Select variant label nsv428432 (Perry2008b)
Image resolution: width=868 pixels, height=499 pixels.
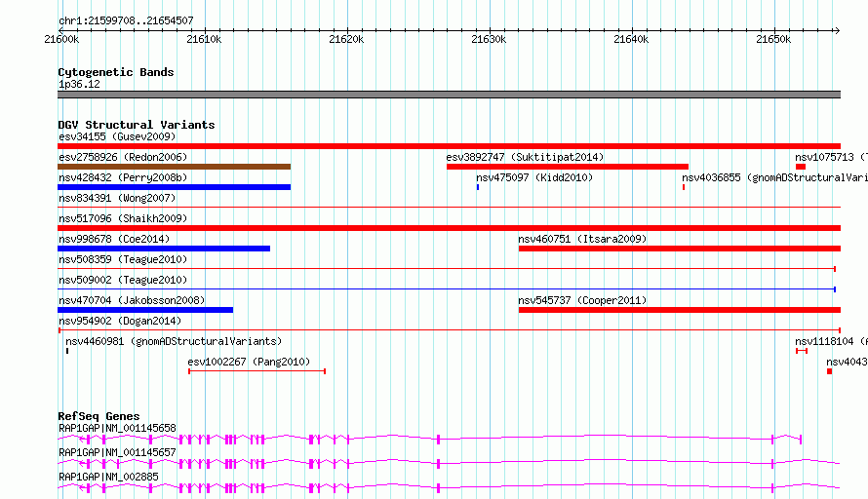(123, 177)
